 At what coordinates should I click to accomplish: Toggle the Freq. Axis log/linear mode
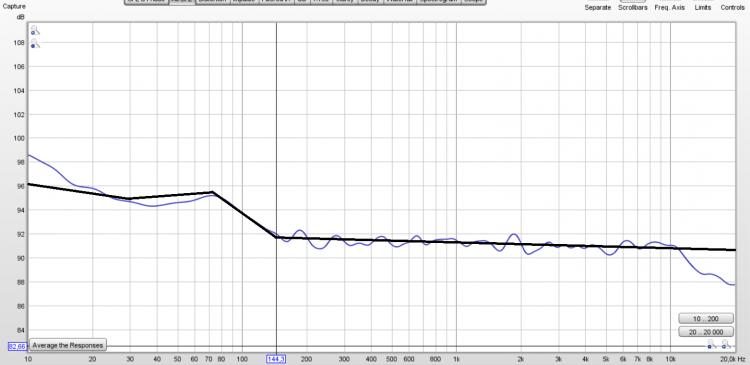pos(670,8)
